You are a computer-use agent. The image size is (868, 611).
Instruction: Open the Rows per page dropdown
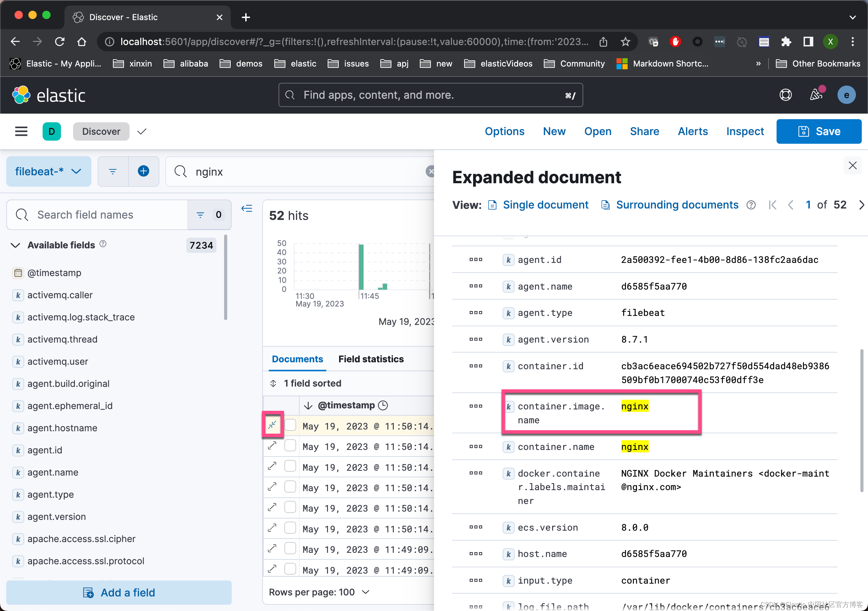[319, 592]
